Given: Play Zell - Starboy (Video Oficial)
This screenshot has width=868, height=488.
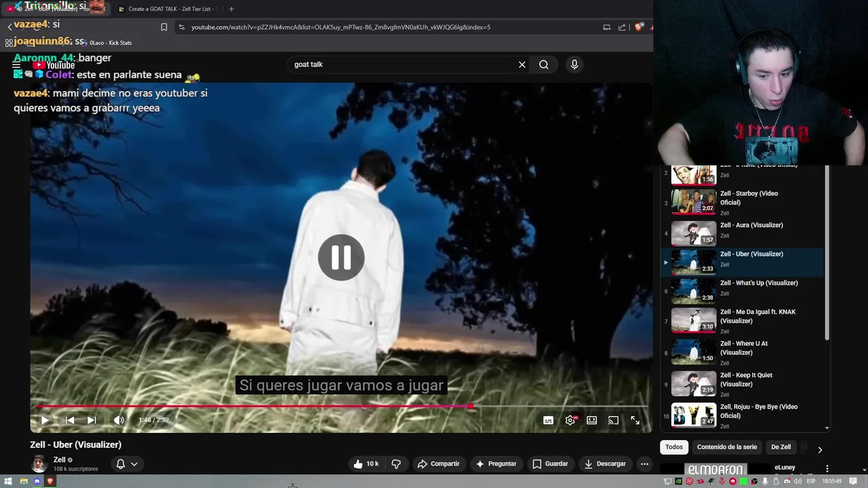Looking at the screenshot, I should coord(743,203).
